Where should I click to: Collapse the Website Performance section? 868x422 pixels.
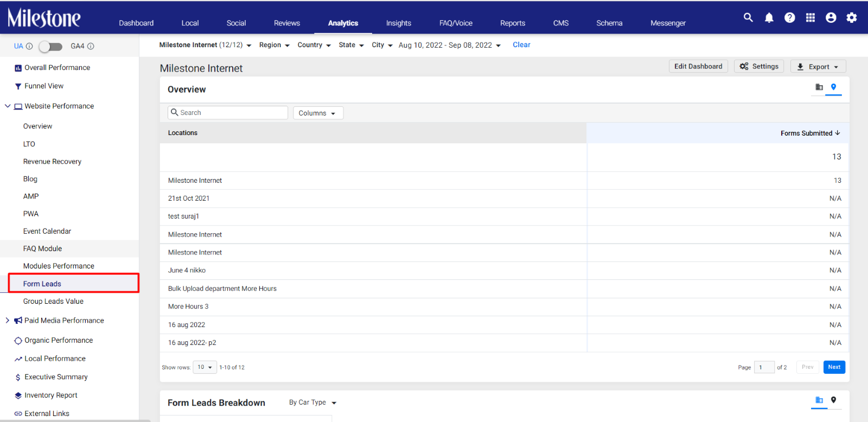(8, 106)
